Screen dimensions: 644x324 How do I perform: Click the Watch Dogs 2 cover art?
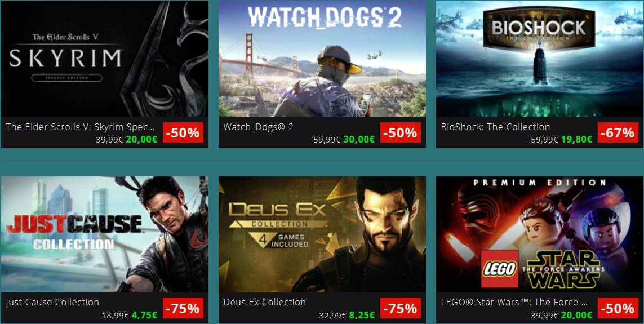click(x=322, y=59)
